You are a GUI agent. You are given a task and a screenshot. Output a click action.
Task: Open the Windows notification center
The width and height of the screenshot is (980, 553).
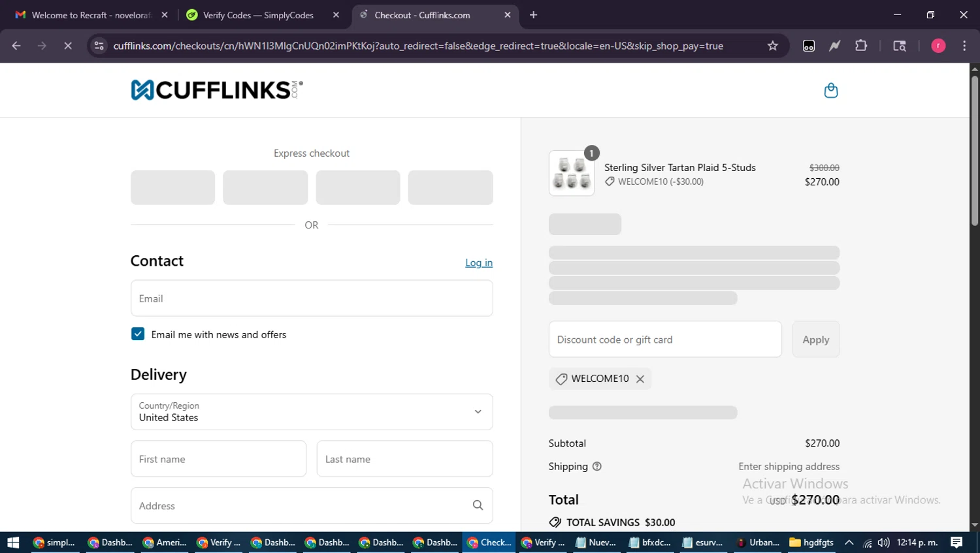[956, 543]
